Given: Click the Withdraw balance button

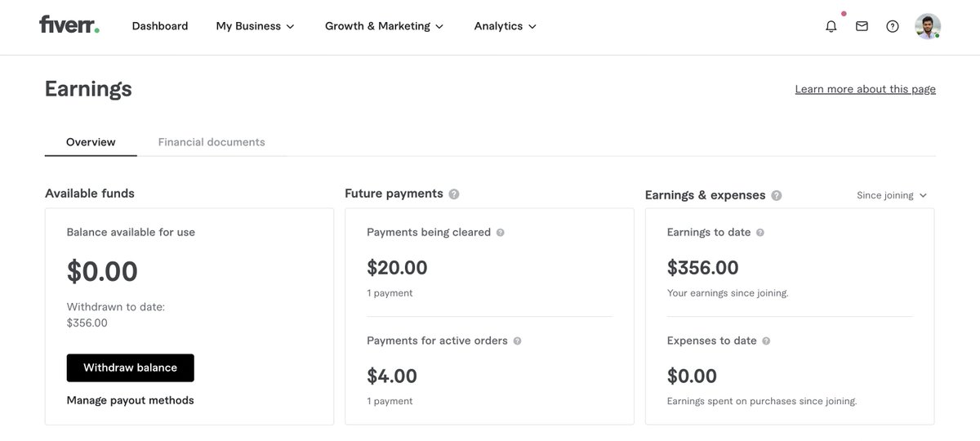Looking at the screenshot, I should click(x=131, y=367).
